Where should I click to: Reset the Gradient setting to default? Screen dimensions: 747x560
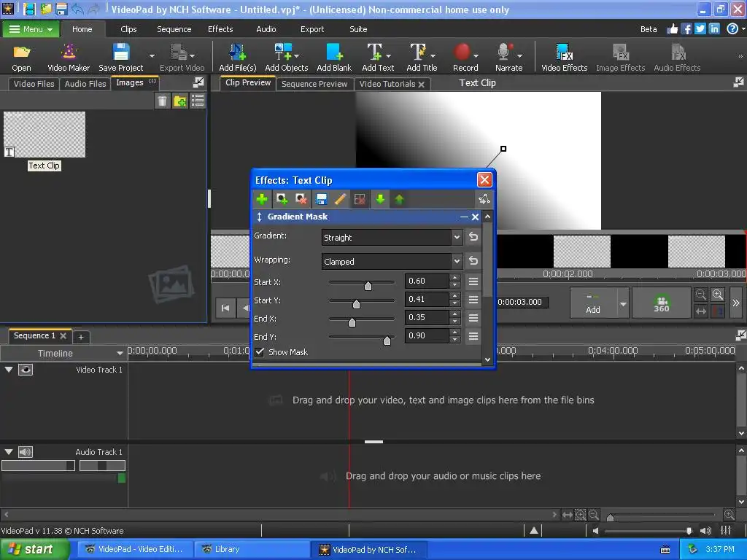click(x=473, y=237)
